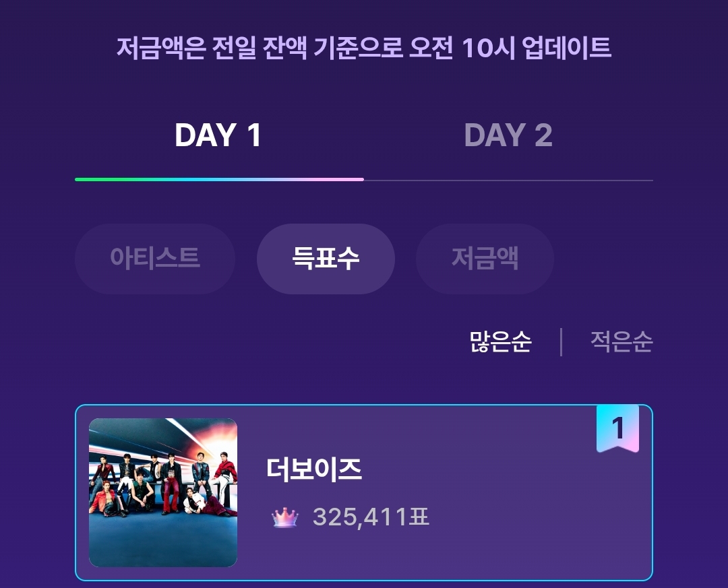Sort by 적은순 (fewest first)
This screenshot has height=588, width=728.
coord(621,342)
